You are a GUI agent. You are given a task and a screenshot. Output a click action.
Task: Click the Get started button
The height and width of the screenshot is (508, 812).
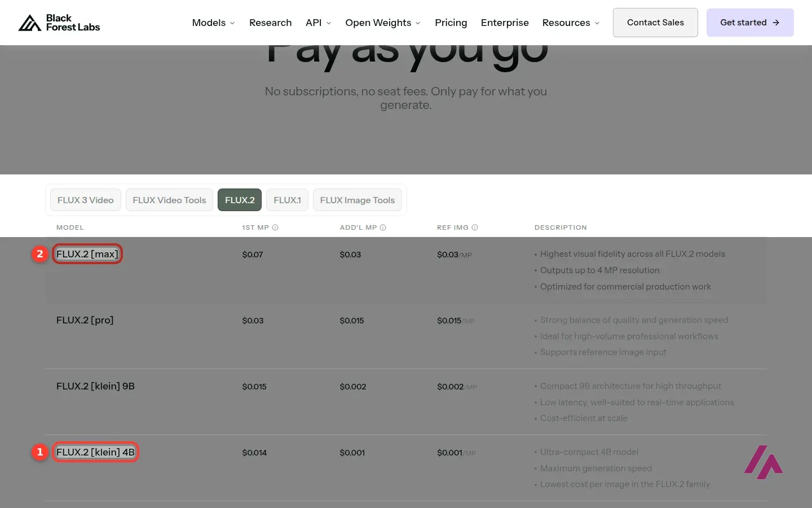tap(750, 23)
